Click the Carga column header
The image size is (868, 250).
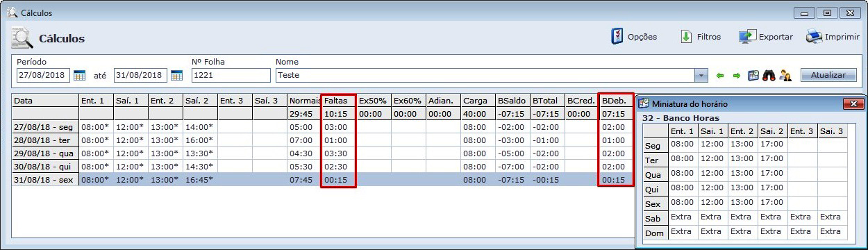tap(478, 101)
